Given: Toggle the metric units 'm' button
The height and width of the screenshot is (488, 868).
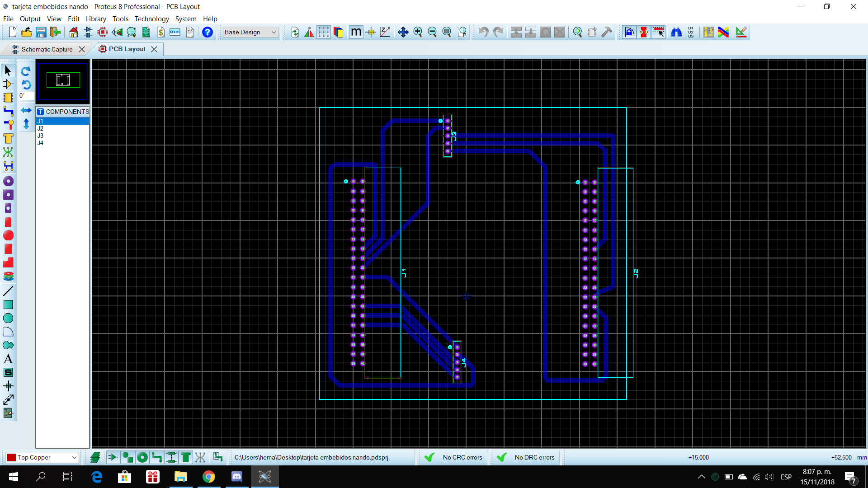Looking at the screenshot, I should point(356,32).
